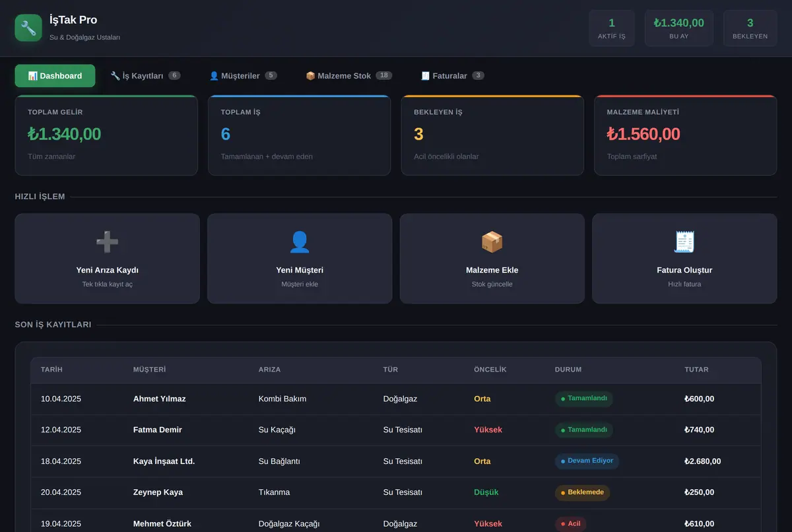
Task: Click the Müşteri column header
Action: click(149, 370)
